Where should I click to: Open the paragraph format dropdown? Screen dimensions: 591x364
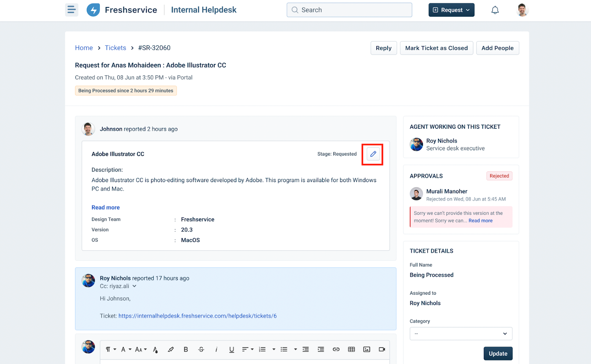pos(111,349)
